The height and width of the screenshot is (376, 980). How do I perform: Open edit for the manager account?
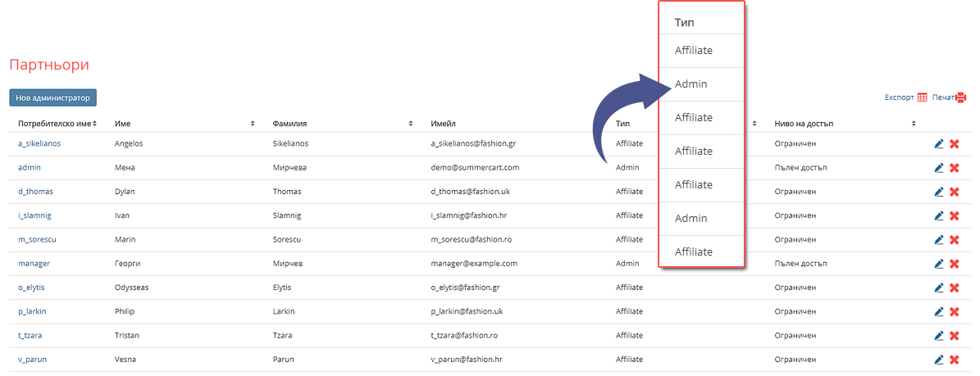tap(938, 264)
